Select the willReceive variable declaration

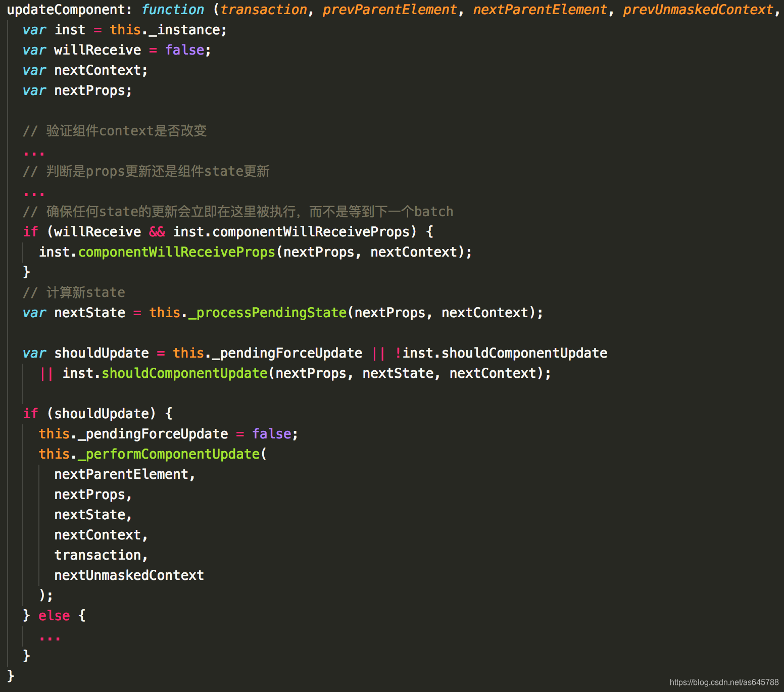point(97,50)
